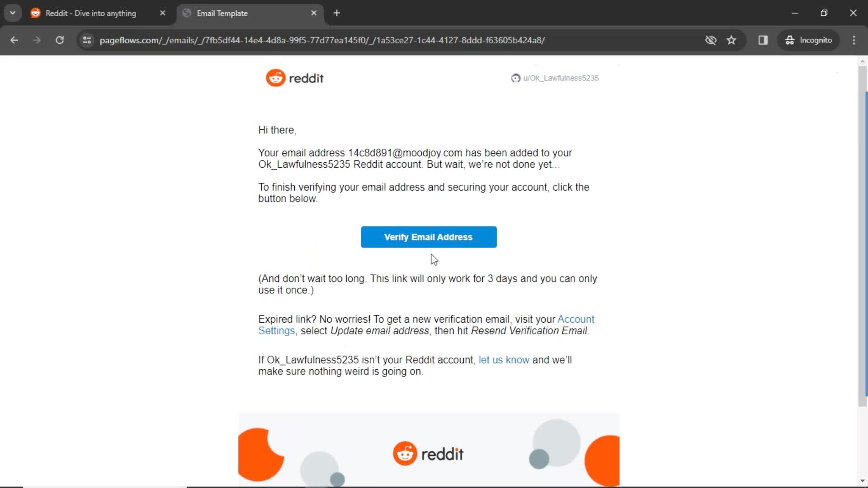The image size is (868, 488).
Task: Click the let us know link
Action: (504, 360)
